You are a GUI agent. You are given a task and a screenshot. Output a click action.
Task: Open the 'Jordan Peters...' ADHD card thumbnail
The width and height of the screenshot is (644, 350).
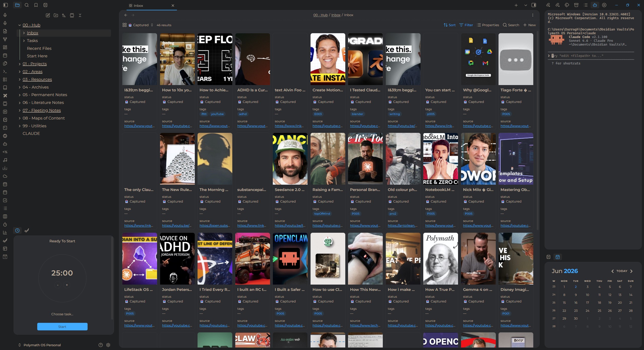(x=177, y=259)
